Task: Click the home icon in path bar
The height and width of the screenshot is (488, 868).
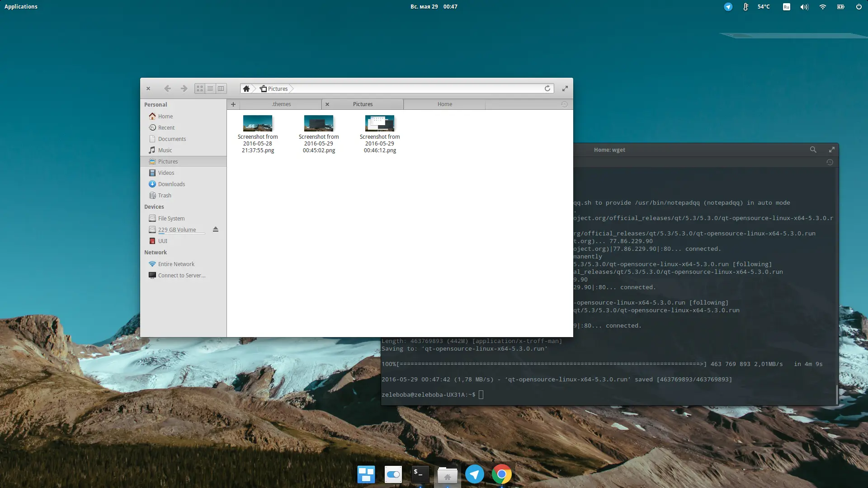Action: 246,89
